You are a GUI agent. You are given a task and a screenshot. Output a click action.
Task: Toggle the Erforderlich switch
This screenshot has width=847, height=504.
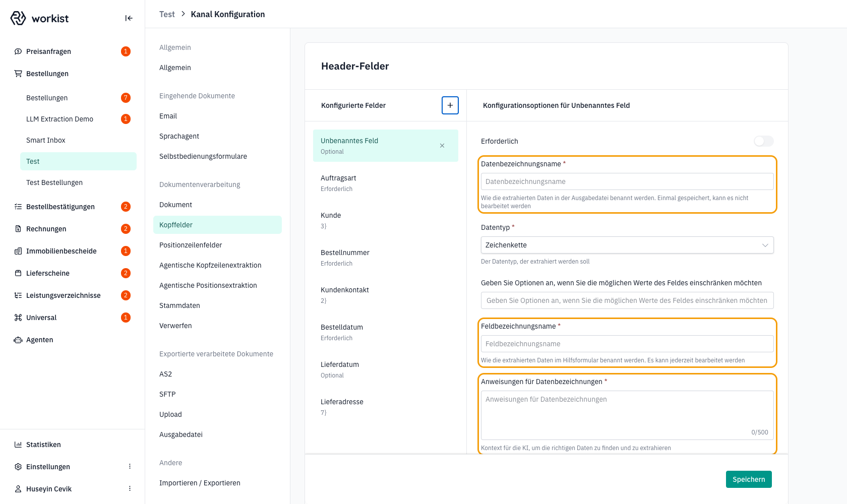tap(763, 141)
